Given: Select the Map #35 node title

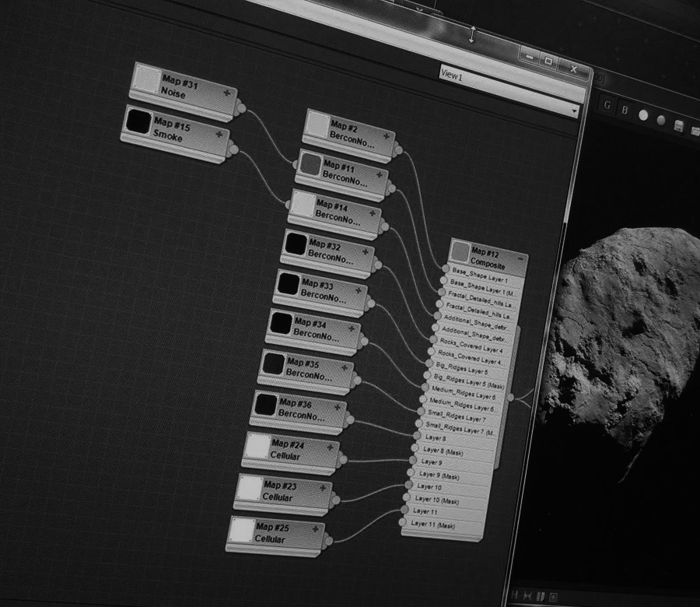Looking at the screenshot, I should click(303, 363).
